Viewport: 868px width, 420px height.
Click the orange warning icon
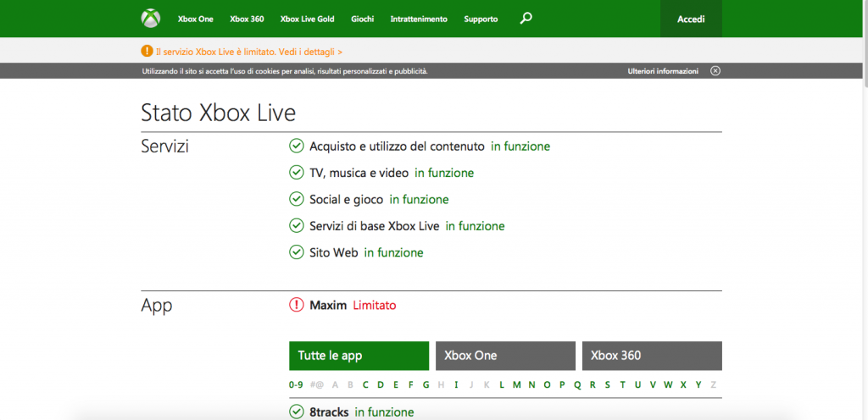[147, 52]
